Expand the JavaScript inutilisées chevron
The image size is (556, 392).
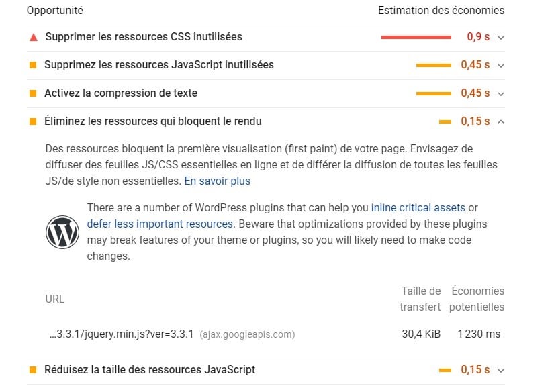tap(501, 66)
